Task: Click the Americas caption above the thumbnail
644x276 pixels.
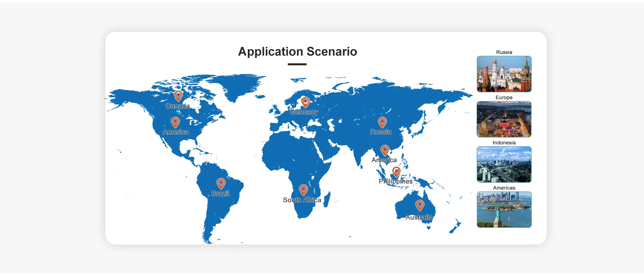Action: pos(504,188)
